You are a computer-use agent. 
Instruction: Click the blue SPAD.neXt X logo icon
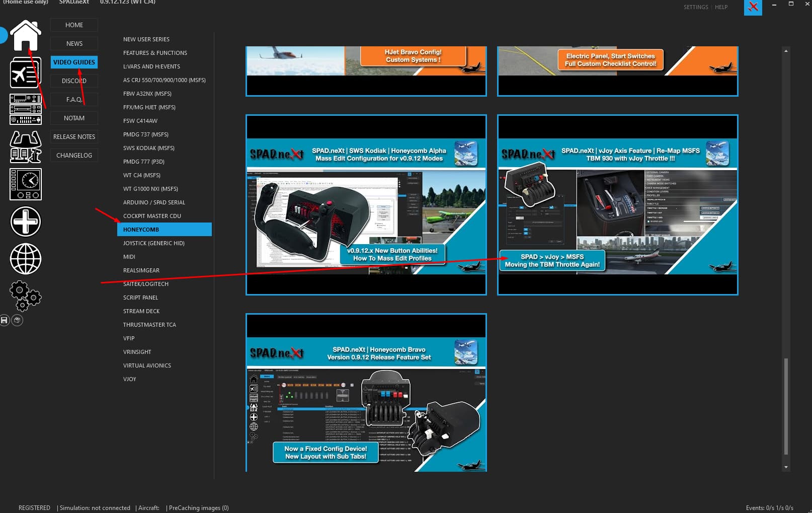(x=753, y=7)
